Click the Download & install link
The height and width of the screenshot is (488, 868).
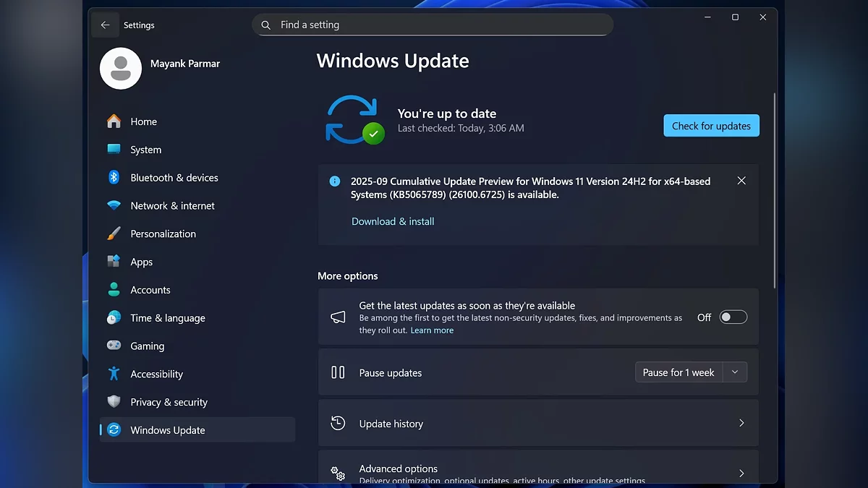pyautogui.click(x=393, y=222)
